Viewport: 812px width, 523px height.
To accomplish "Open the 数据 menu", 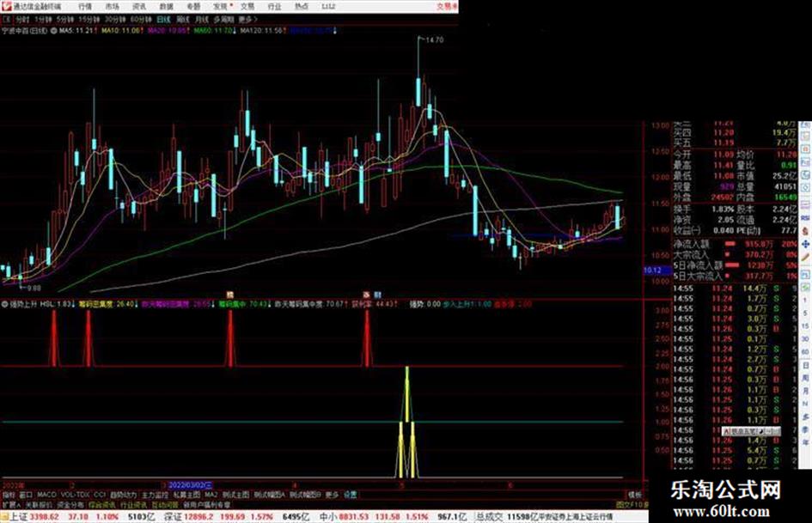I will [x=166, y=7].
